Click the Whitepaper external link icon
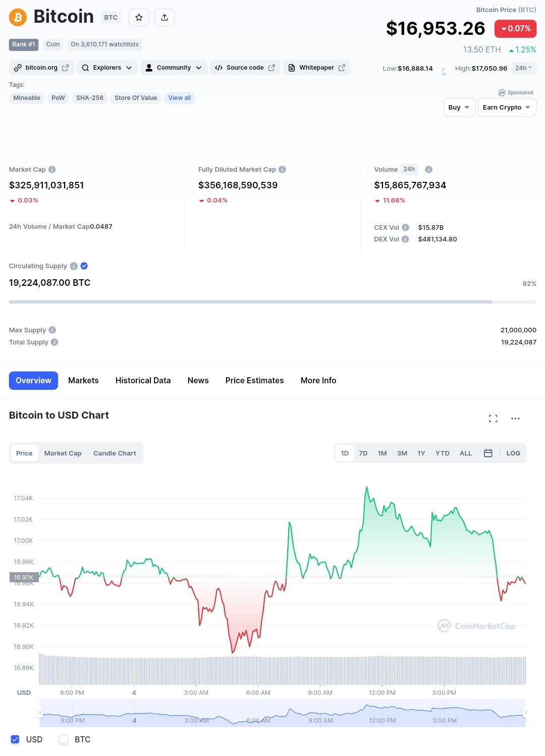This screenshot has width=545, height=756. (x=342, y=68)
